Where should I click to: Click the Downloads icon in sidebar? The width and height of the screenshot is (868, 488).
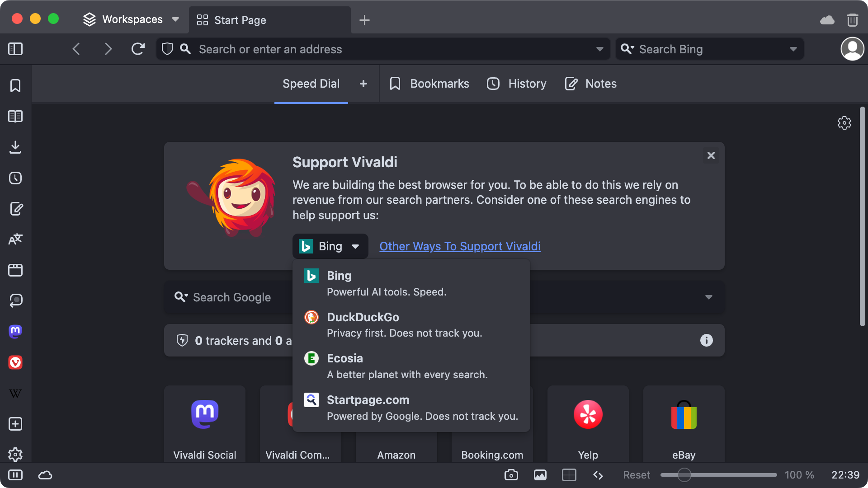15,147
